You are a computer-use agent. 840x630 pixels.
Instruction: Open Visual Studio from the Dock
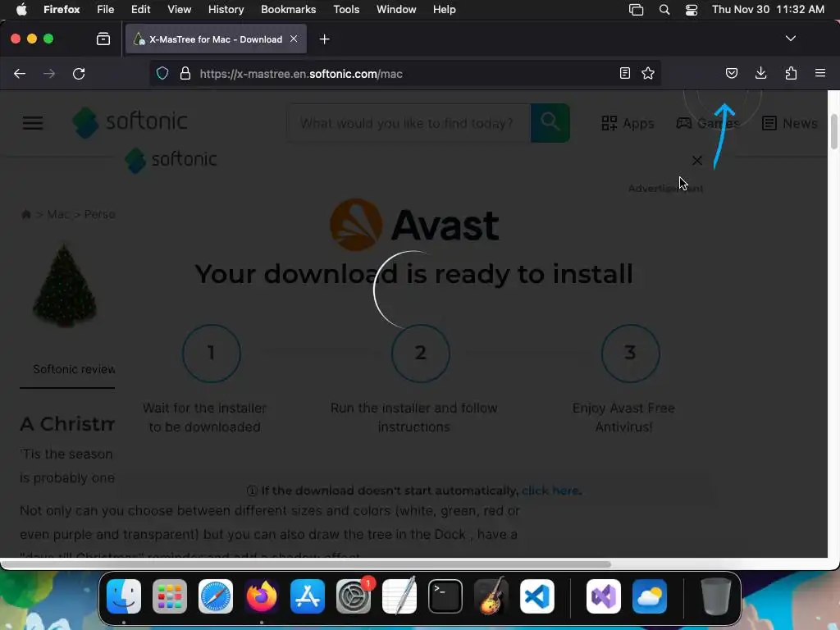pos(604,596)
